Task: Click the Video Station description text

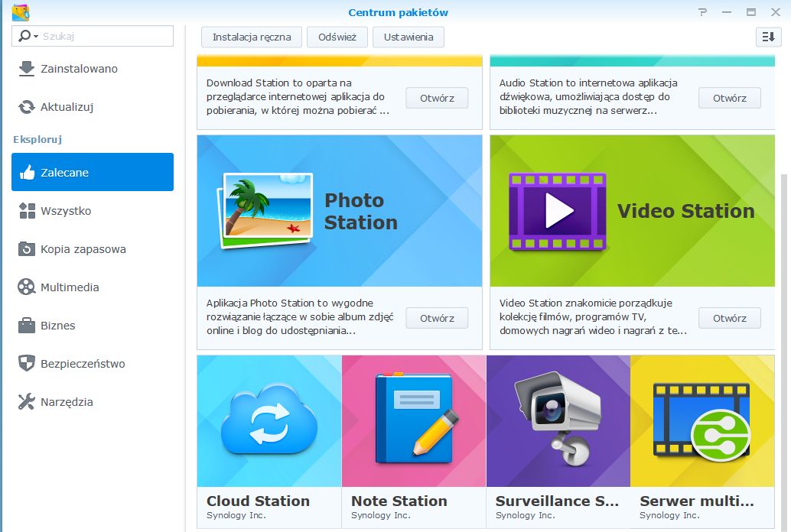Action: (x=593, y=316)
